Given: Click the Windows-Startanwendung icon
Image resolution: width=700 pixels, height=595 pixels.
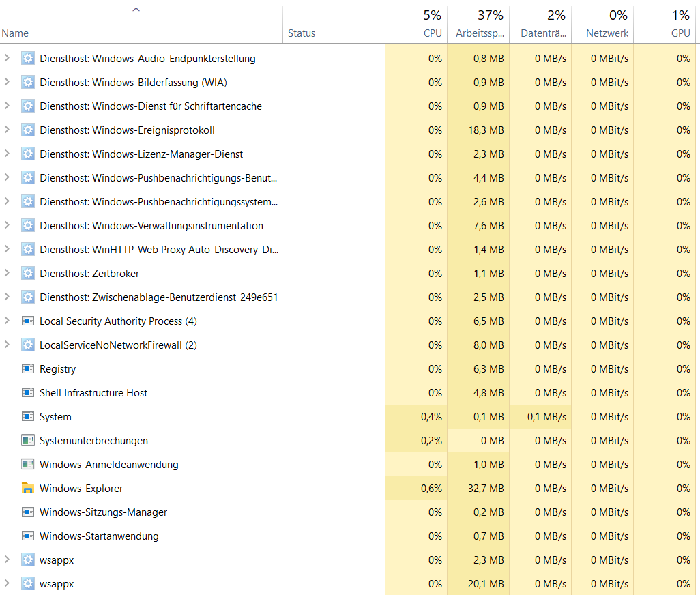Looking at the screenshot, I should [x=28, y=536].
